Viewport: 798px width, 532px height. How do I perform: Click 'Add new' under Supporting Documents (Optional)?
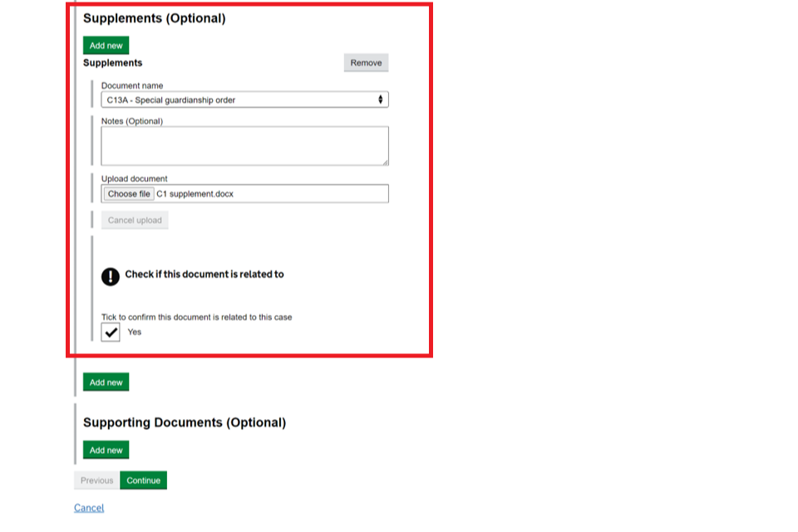(x=106, y=450)
